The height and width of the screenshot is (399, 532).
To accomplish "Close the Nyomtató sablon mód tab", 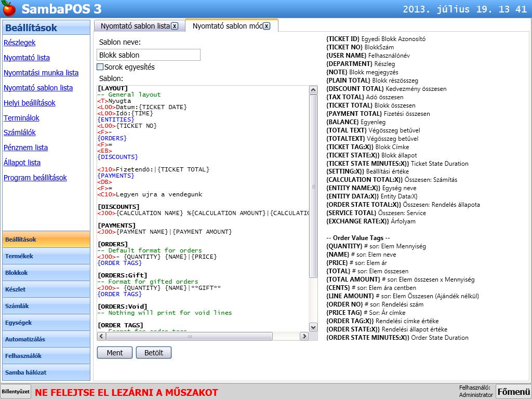I will [x=267, y=26].
